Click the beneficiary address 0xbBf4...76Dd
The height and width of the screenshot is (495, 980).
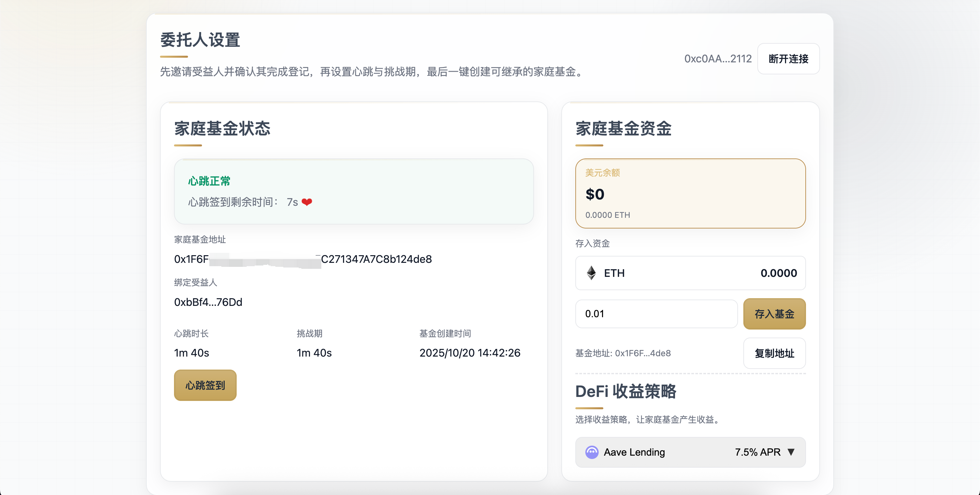click(208, 302)
